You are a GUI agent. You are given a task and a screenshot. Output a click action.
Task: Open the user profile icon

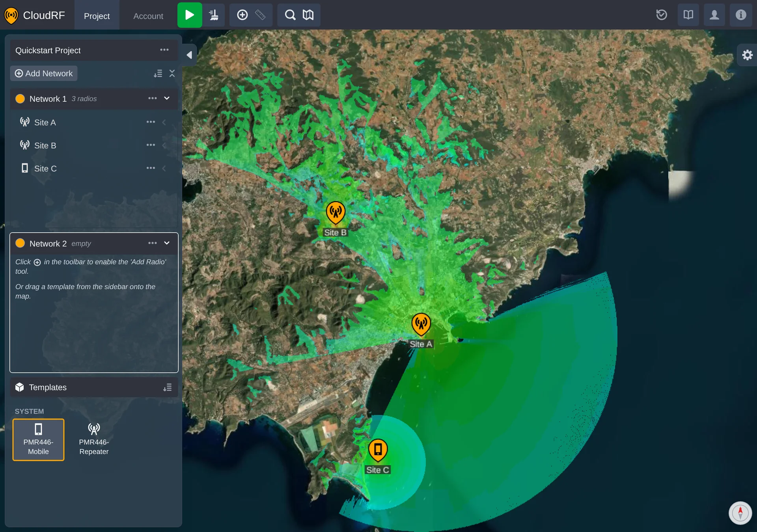pos(714,15)
